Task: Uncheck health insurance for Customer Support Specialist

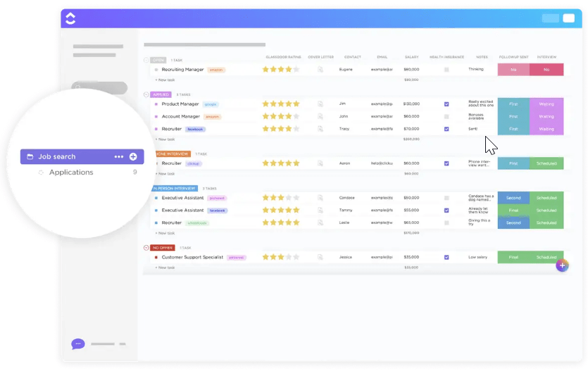Action: point(446,257)
